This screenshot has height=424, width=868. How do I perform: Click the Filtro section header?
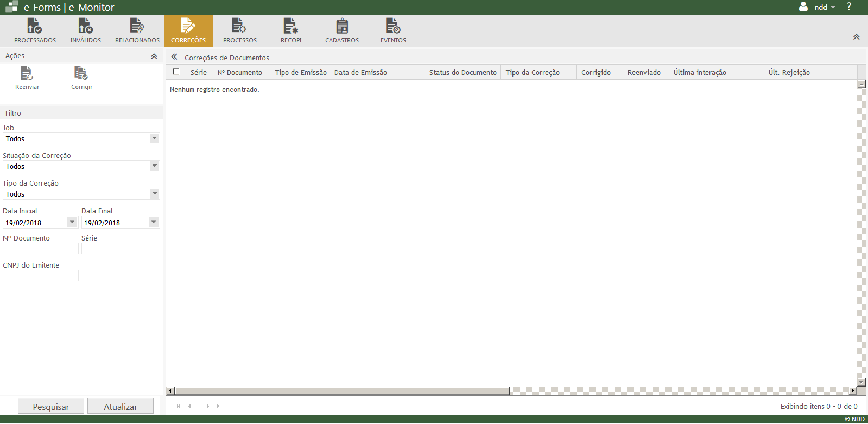click(81, 113)
